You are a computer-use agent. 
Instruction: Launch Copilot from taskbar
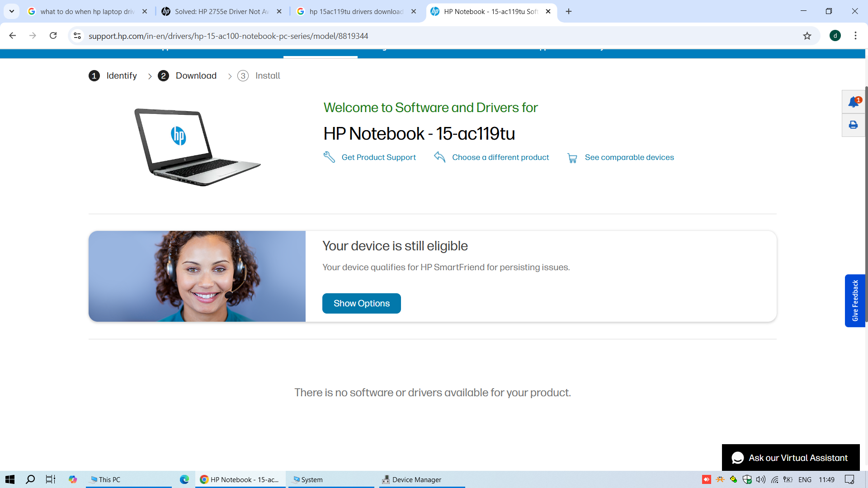click(72, 479)
